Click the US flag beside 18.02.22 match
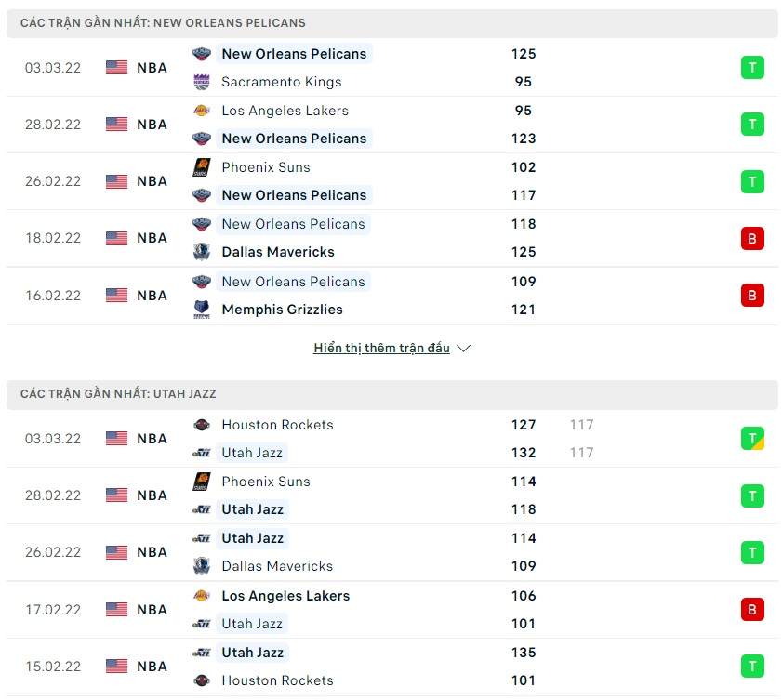Image resolution: width=783 pixels, height=700 pixels. [x=116, y=238]
